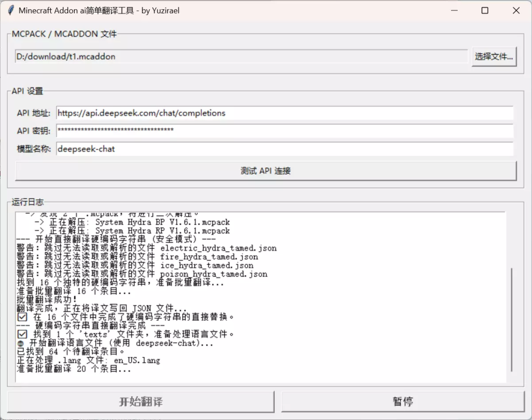Focus the MCPACK file path field

pos(242,57)
